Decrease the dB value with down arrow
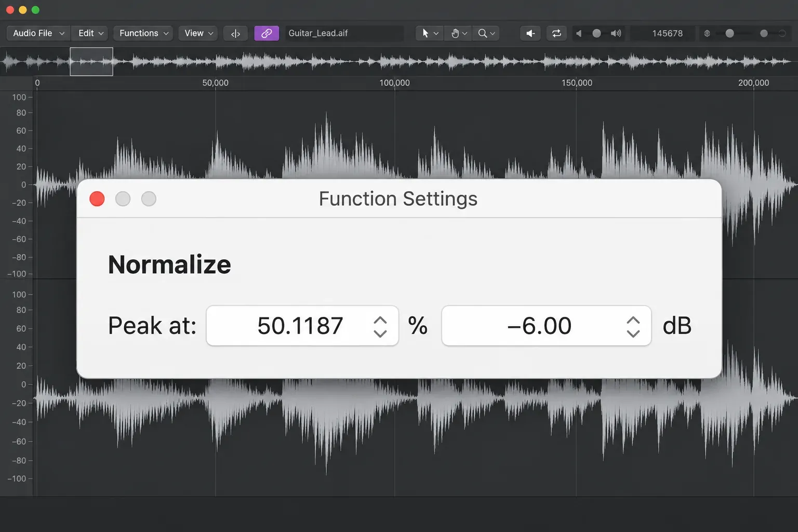Image resolution: width=798 pixels, height=532 pixels. tap(633, 333)
